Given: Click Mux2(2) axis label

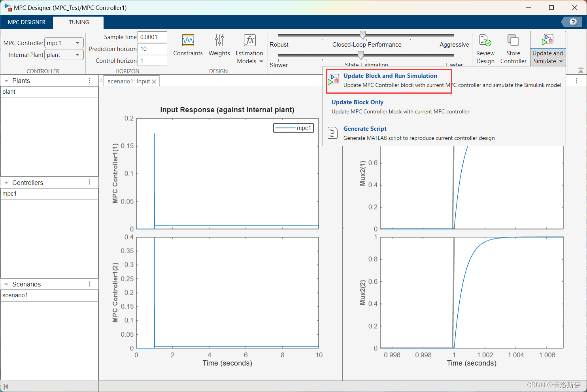Looking at the screenshot, I should [x=362, y=293].
